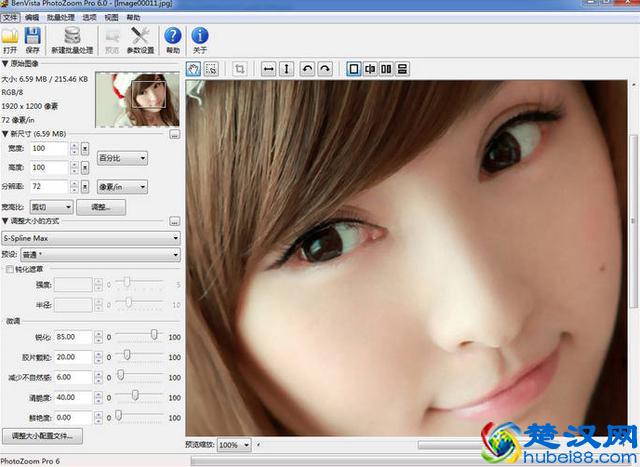The width and height of the screenshot is (640, 467).
Task: Click the 调整... button next to 宽高比
Action: pos(101,207)
